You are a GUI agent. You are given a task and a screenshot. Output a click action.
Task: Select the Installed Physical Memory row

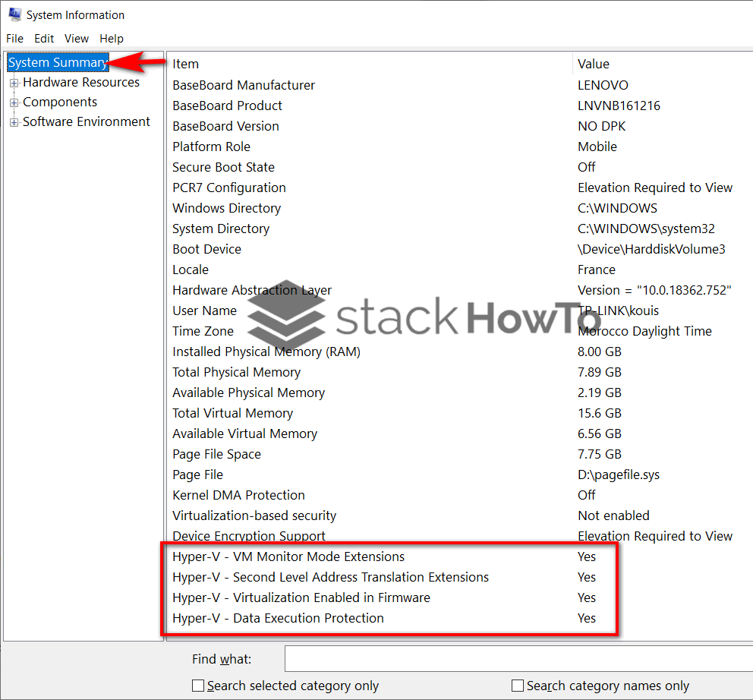pyautogui.click(x=266, y=352)
